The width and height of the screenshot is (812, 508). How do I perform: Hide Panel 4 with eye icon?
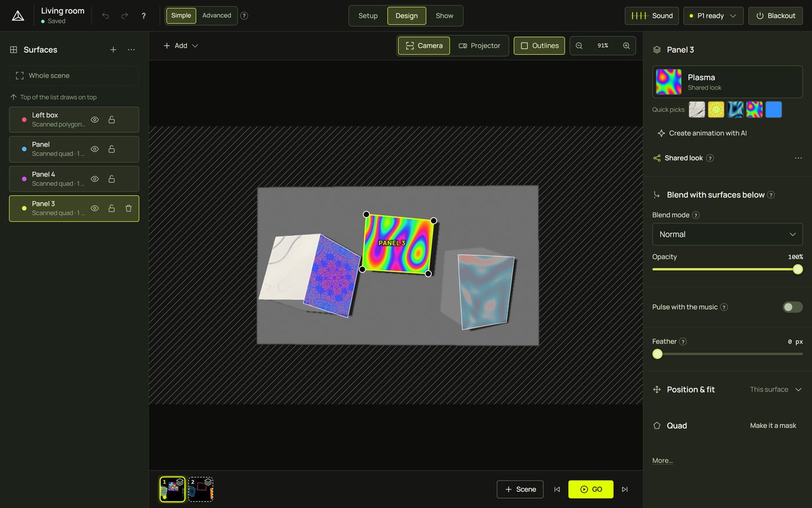(95, 179)
